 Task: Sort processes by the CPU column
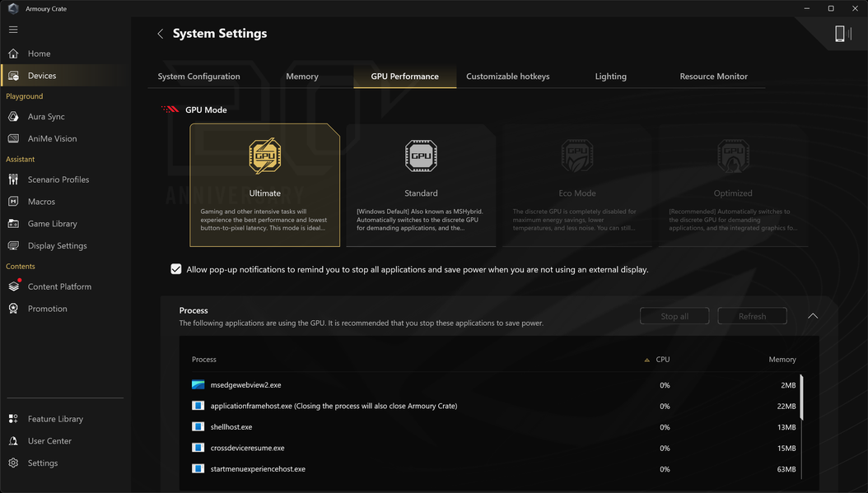pyautogui.click(x=663, y=360)
